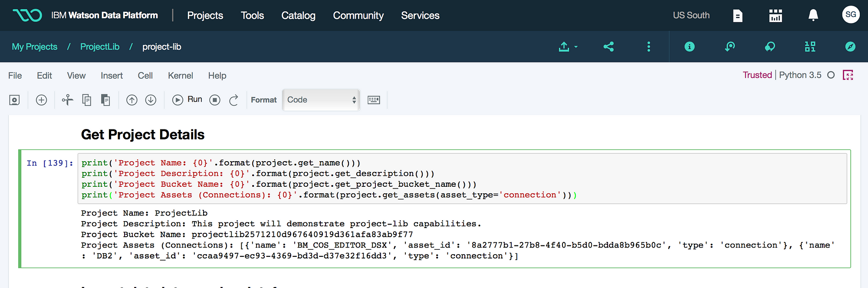Open the Code cell format dropdown

click(x=321, y=100)
